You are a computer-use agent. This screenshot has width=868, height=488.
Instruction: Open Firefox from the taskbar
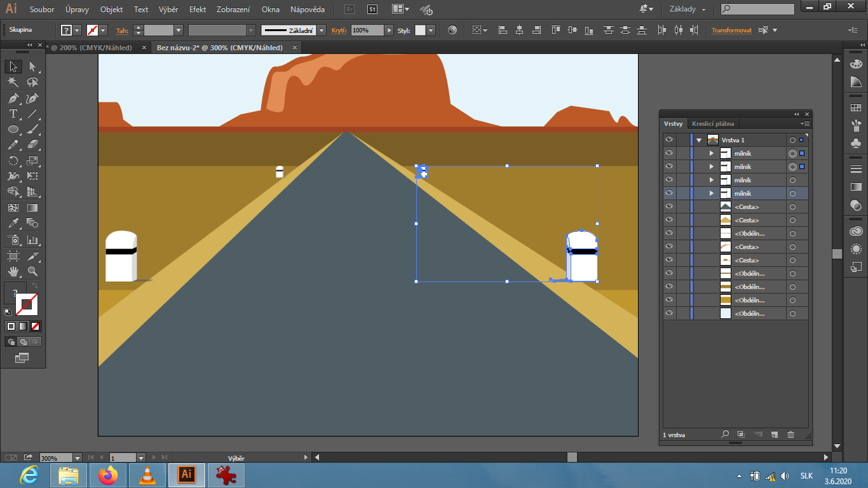[109, 475]
